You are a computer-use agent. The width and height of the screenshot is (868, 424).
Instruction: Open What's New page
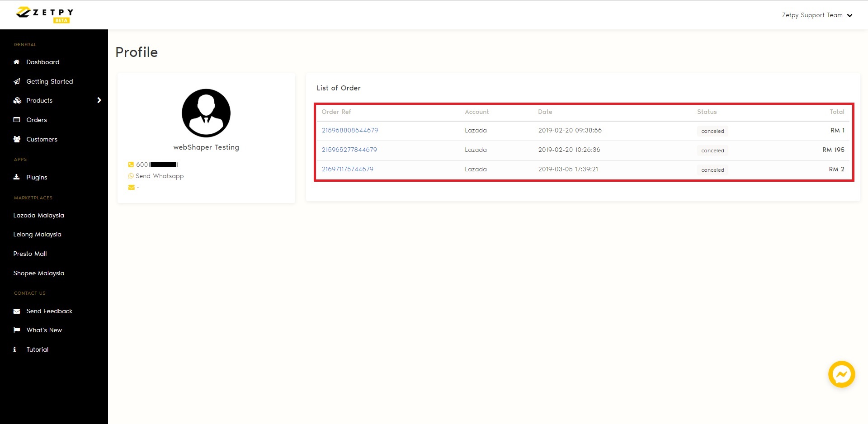coord(44,330)
